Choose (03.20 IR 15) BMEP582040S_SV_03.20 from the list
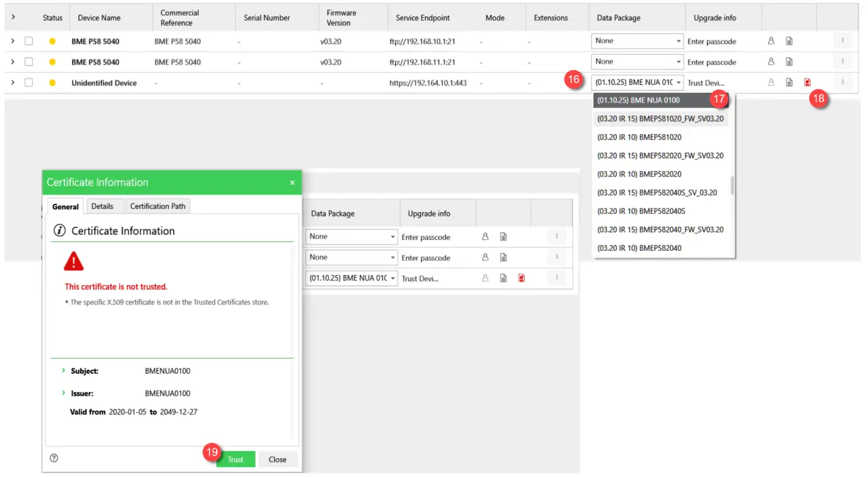868x477 pixels. pos(661,193)
